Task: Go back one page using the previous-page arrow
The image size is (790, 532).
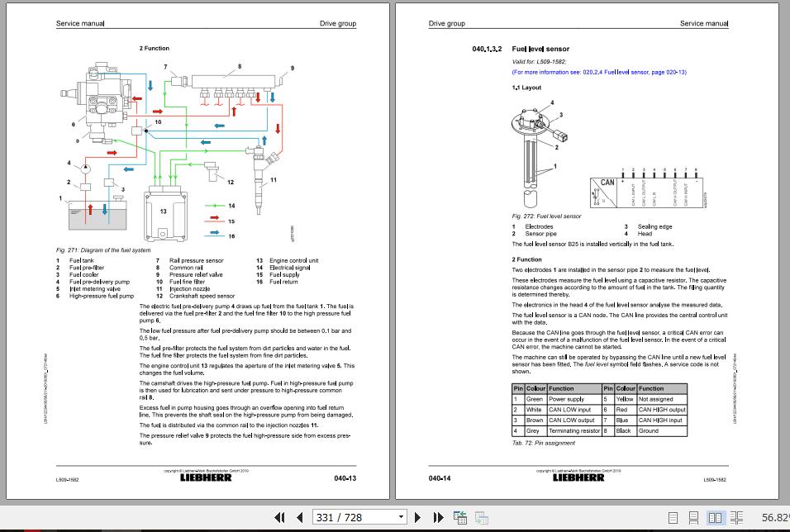Action: pyautogui.click(x=298, y=517)
